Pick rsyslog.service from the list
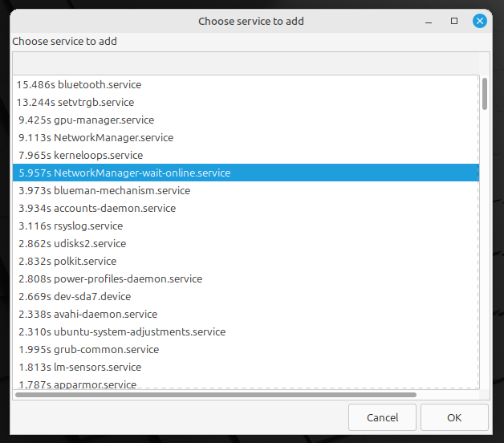The width and height of the screenshot is (504, 443). (x=246, y=226)
